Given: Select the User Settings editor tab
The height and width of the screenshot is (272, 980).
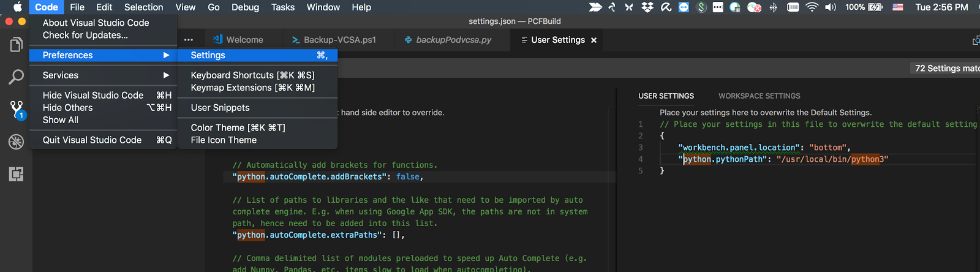Looking at the screenshot, I should click(558, 40).
